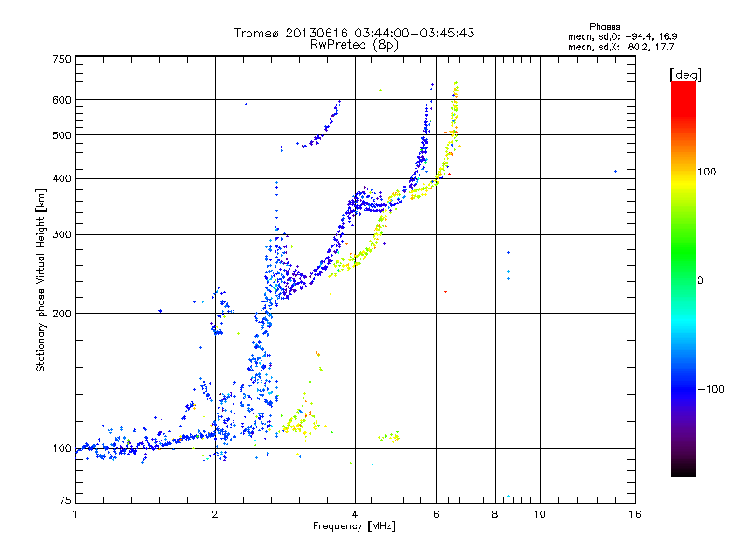
Task: Click the colorbar tick label '100'
Action: [707, 172]
